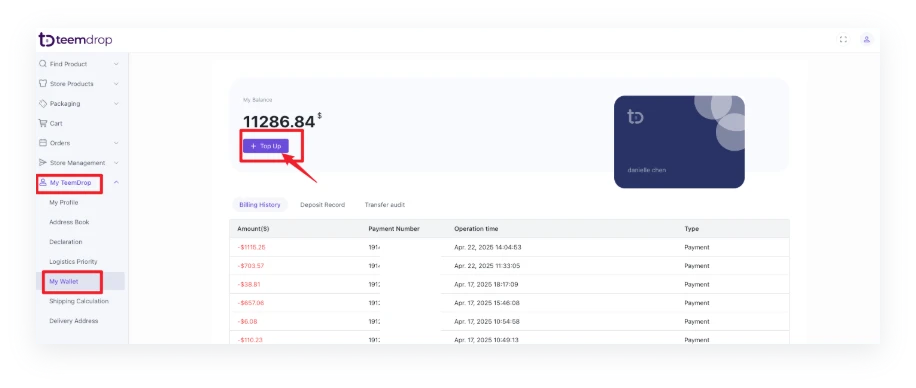
Task: Click the Packaging tag icon
Action: [x=42, y=103]
